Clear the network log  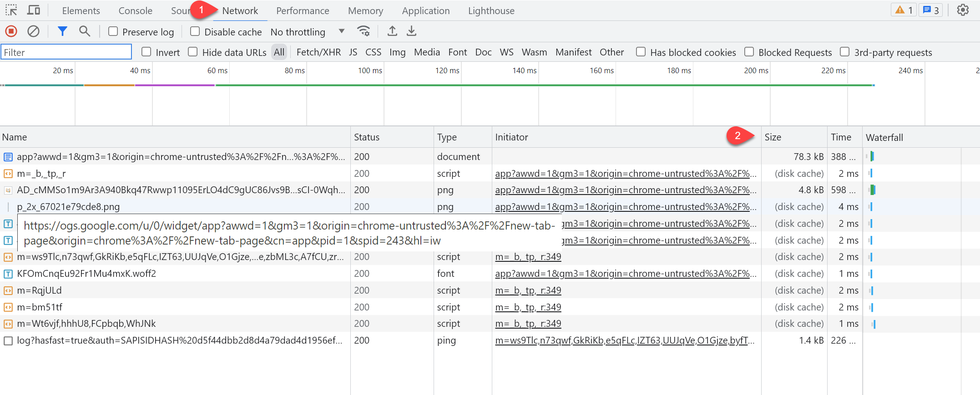point(33,31)
